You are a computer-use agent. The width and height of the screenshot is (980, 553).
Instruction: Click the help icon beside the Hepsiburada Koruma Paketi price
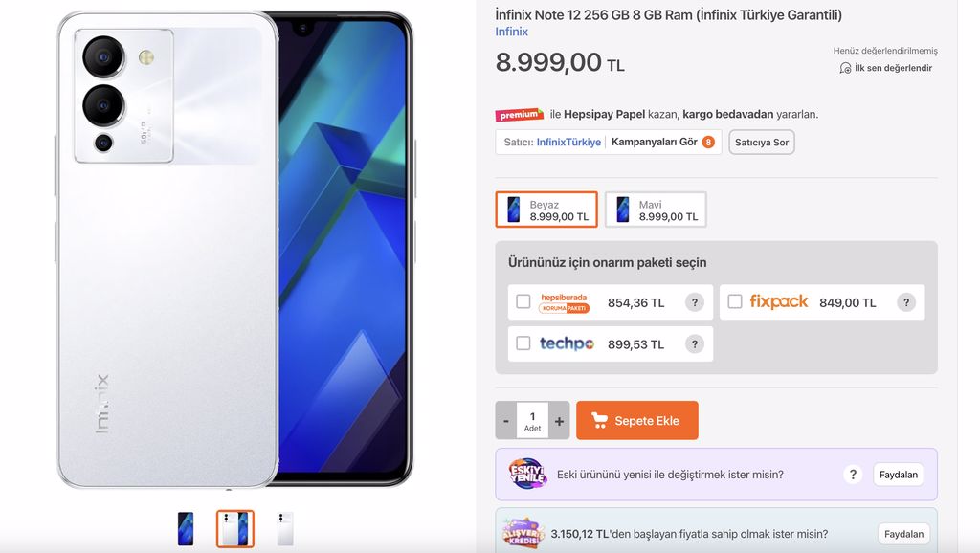[x=695, y=302]
